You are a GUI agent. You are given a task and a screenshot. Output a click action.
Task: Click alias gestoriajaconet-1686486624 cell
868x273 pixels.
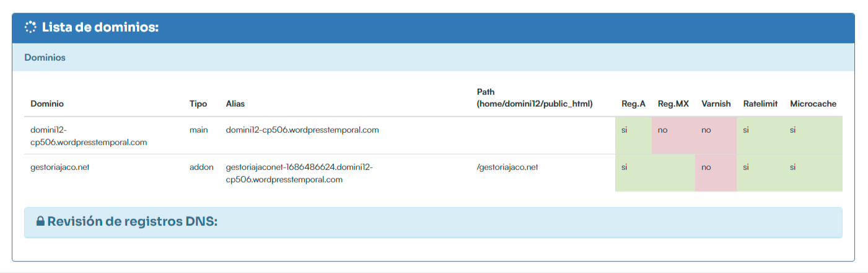click(x=299, y=173)
